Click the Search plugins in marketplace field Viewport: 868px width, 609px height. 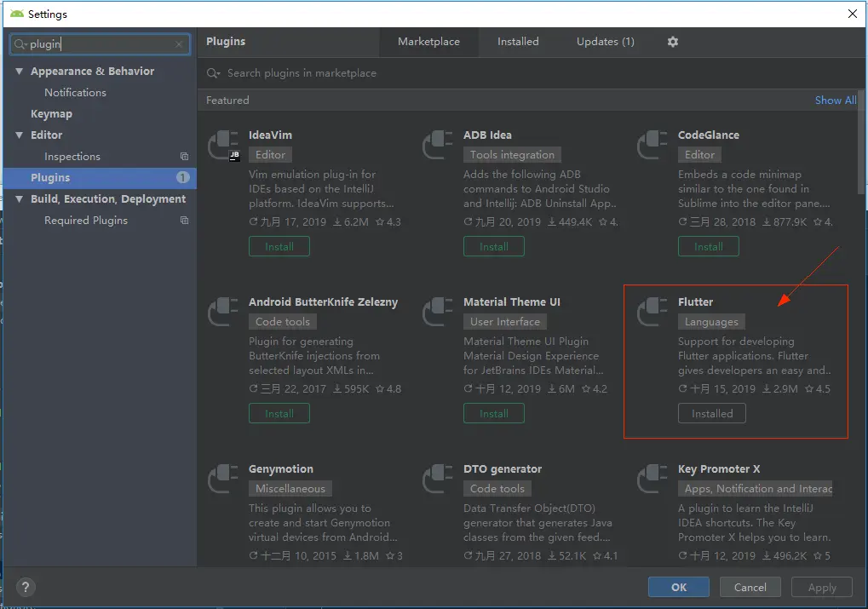[x=532, y=73]
